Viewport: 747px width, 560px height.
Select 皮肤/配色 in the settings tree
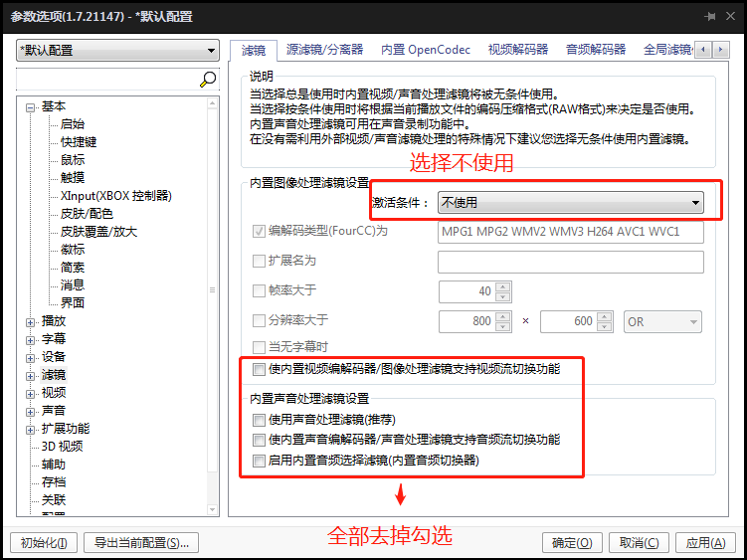pyautogui.click(x=87, y=214)
